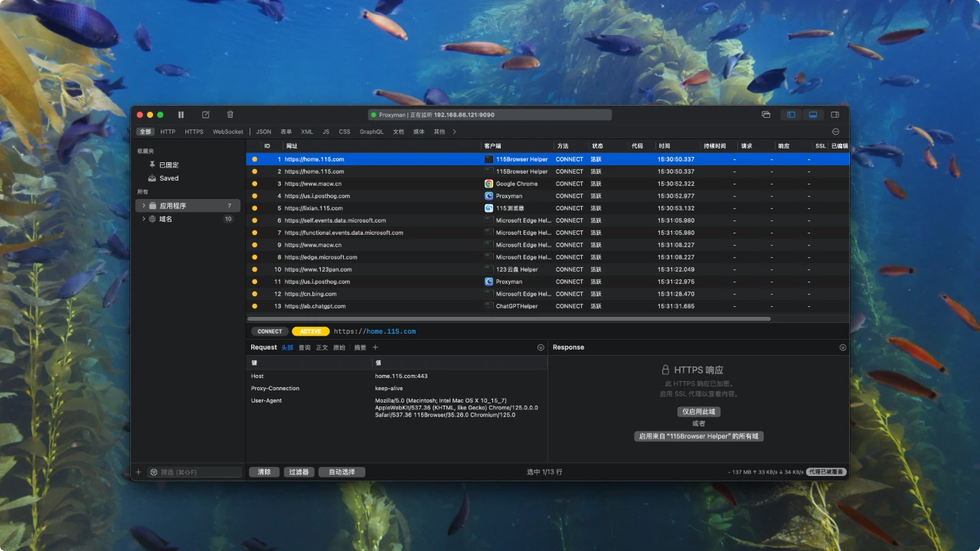980x551 pixels.
Task: Open the filter bar more options circle
Action: (835, 132)
